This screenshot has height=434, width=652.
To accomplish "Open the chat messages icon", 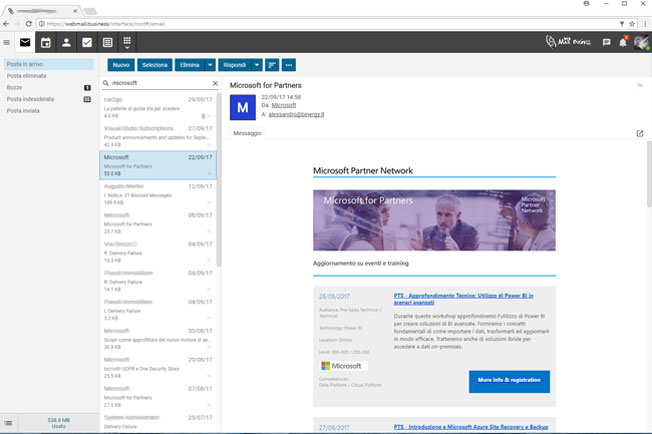I will [x=606, y=42].
